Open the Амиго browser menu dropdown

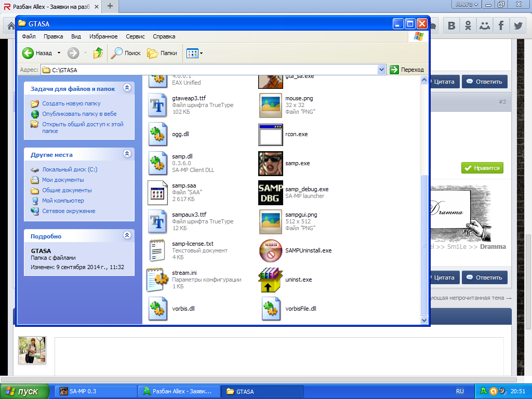(467, 4)
